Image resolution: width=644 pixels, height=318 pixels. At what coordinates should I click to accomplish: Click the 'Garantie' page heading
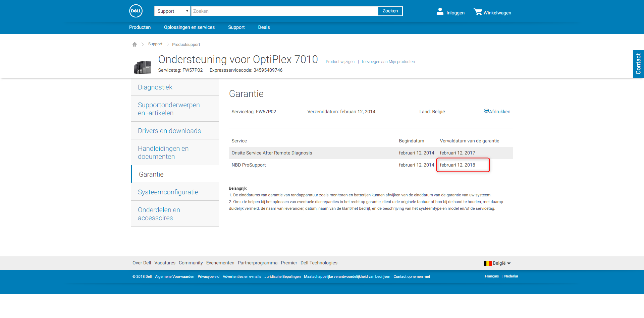(x=246, y=94)
